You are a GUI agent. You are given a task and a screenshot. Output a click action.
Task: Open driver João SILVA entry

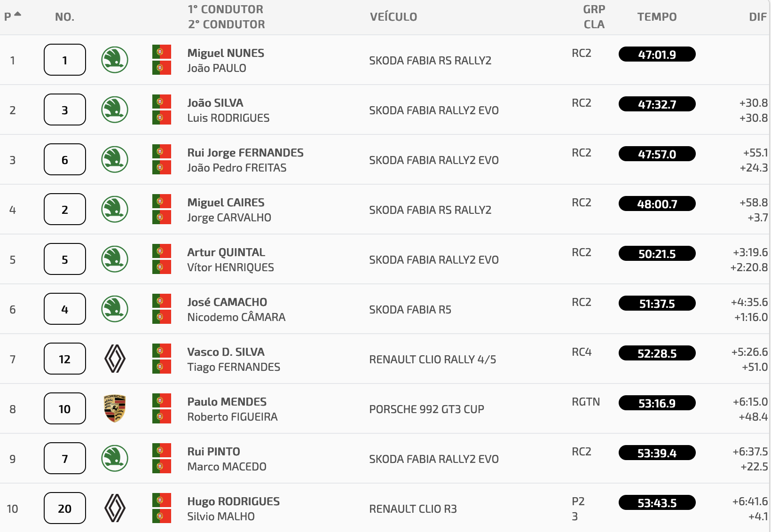pos(215,102)
